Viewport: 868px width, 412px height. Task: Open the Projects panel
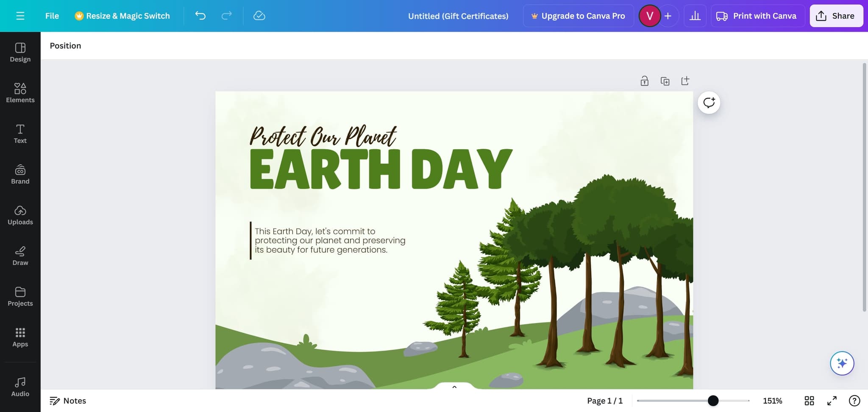[x=20, y=296]
